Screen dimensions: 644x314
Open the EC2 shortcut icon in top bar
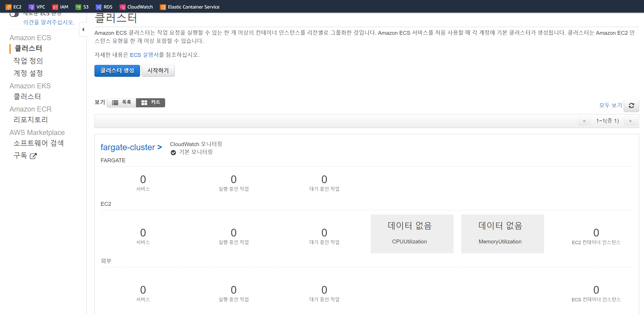point(8,7)
